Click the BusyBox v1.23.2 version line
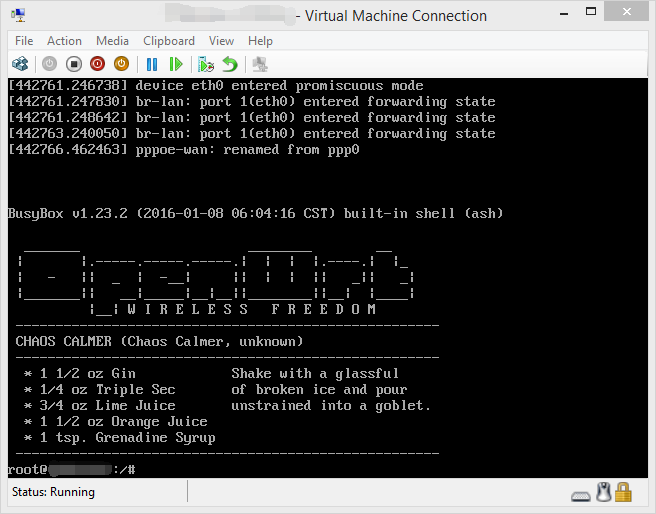This screenshot has height=514, width=656. (255, 213)
